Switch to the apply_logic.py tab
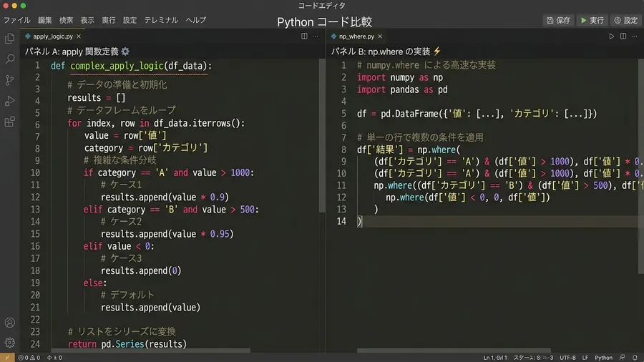The width and height of the screenshot is (644, 362). point(53,36)
